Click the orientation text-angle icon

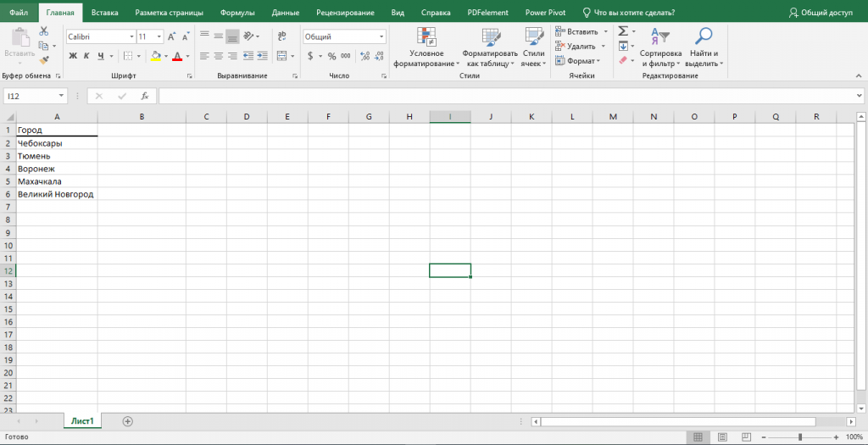pos(248,36)
